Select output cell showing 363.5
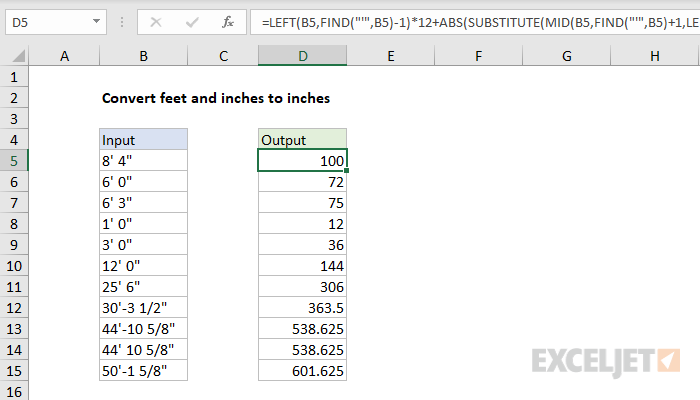The height and width of the screenshot is (400, 700). 302,308
